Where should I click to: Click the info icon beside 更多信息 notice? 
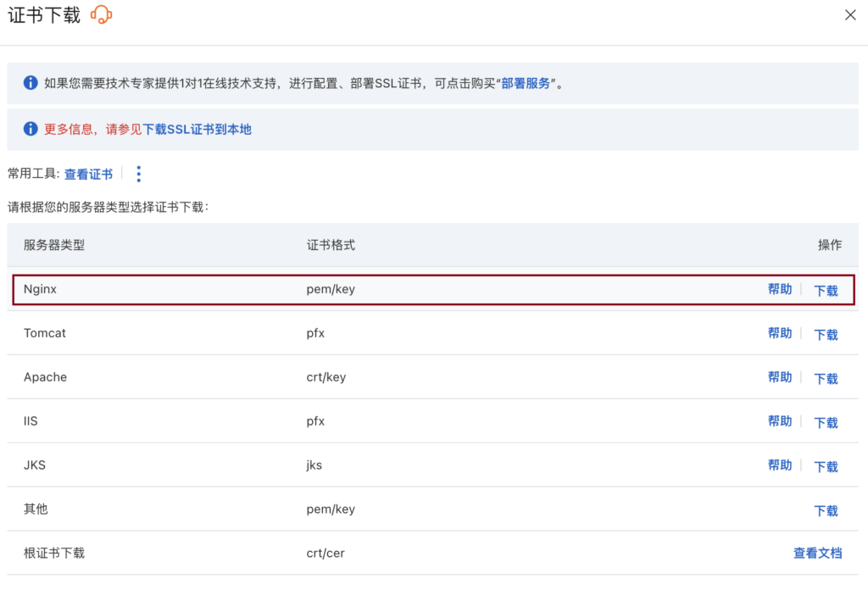coord(31,129)
